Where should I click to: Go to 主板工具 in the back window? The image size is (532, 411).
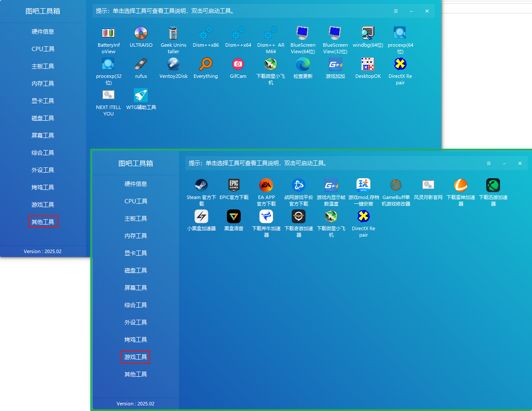click(x=43, y=66)
